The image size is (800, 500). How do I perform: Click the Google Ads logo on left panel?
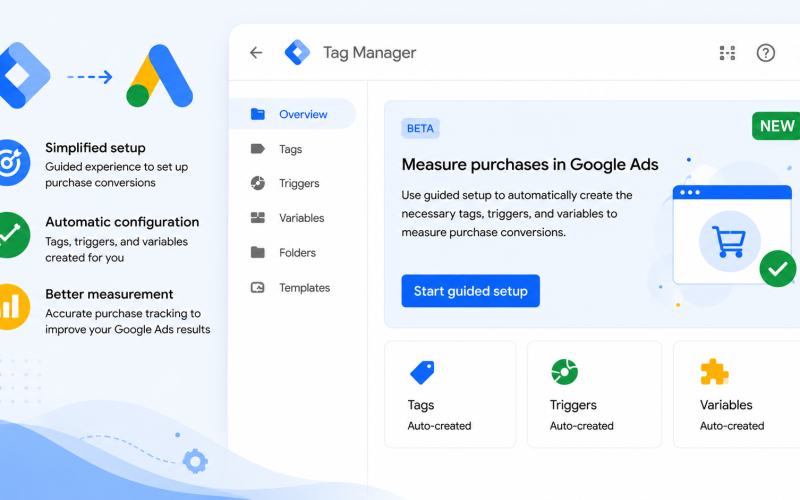[159, 76]
